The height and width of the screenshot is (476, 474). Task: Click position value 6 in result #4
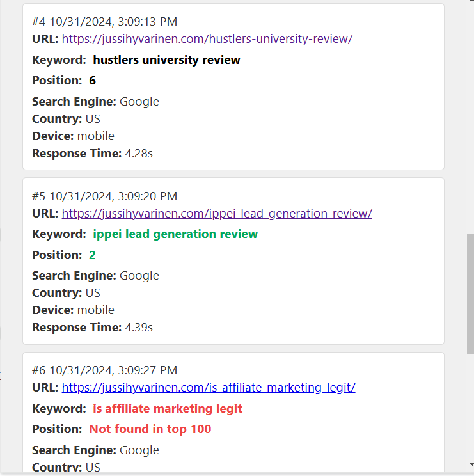click(x=92, y=81)
